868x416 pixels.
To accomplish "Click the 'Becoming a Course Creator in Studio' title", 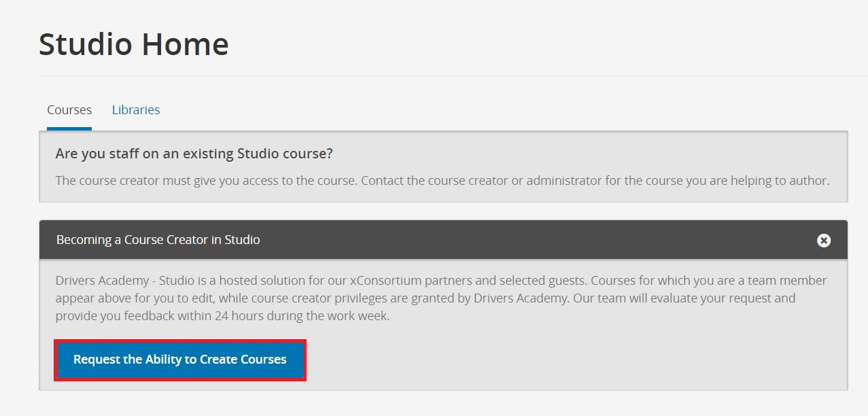I will click(158, 240).
